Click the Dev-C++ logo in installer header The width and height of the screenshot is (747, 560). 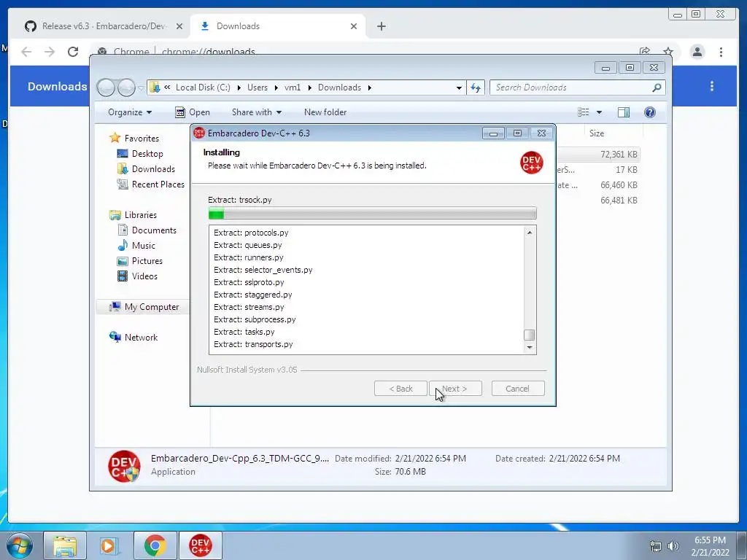(531, 163)
